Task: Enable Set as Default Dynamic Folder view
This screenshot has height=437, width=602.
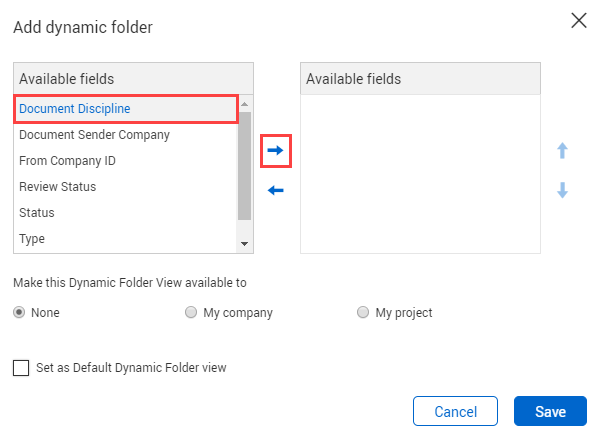Action: click(21, 367)
